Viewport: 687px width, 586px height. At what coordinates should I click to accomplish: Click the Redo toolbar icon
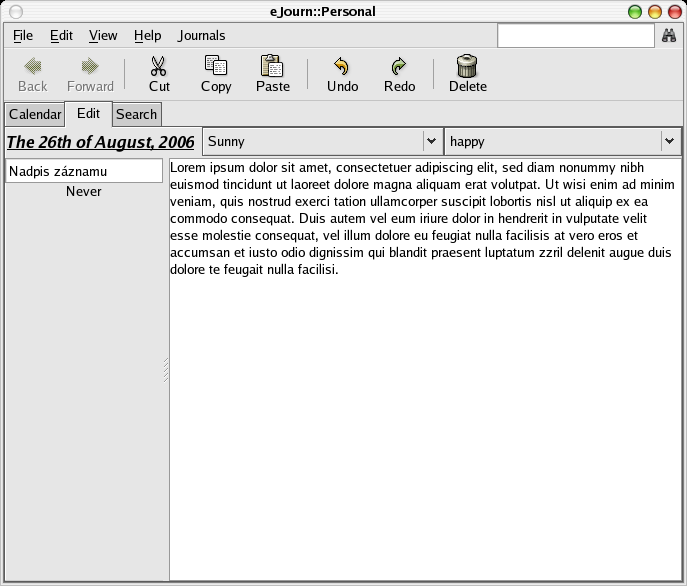pyautogui.click(x=399, y=66)
